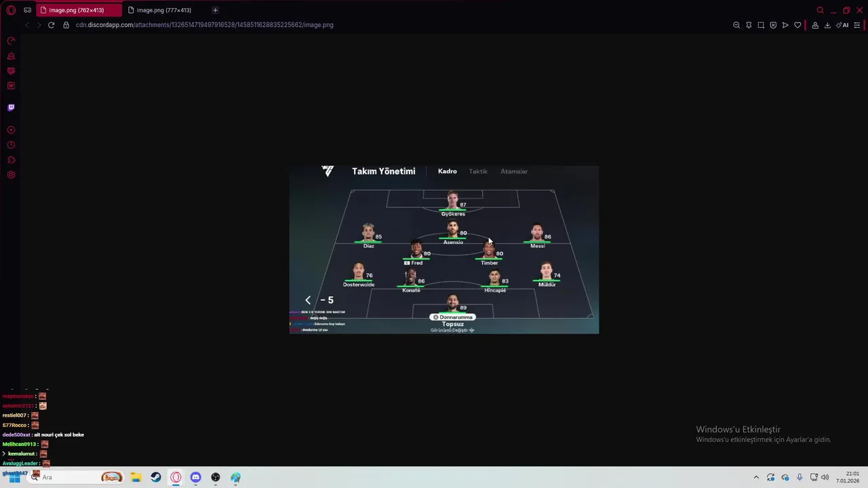This screenshot has width=868, height=488.
Task: Open Steam from taskbar
Action: coord(156,477)
